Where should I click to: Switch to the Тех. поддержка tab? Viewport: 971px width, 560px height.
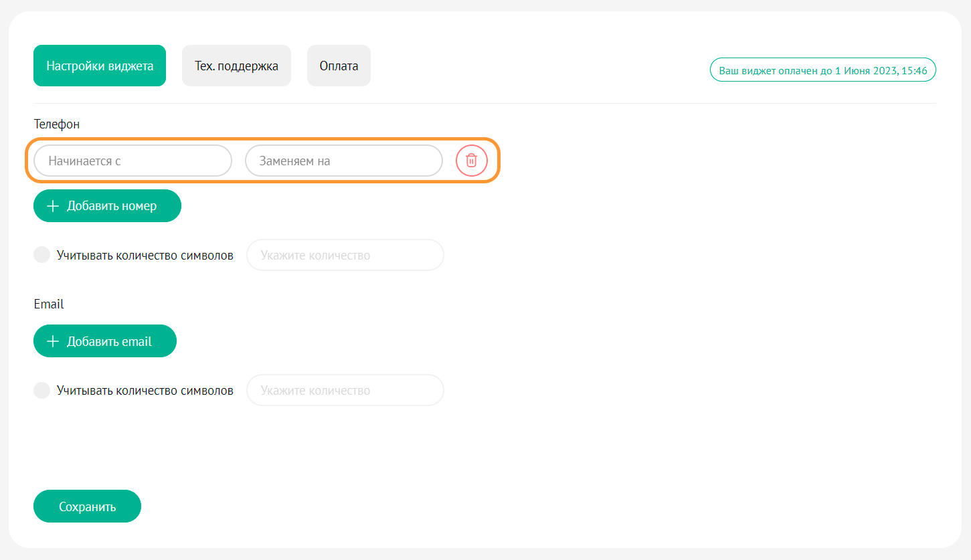(x=236, y=66)
